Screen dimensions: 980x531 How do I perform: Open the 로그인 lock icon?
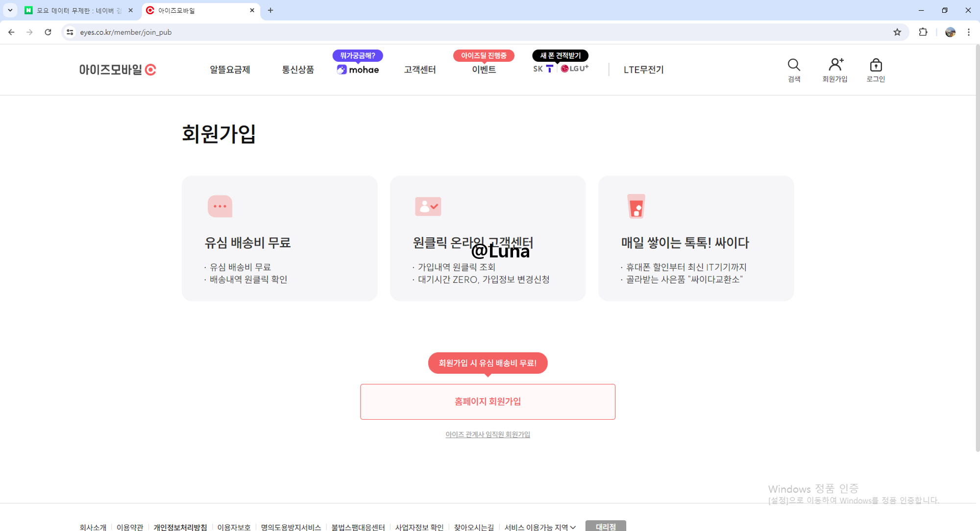click(876, 65)
